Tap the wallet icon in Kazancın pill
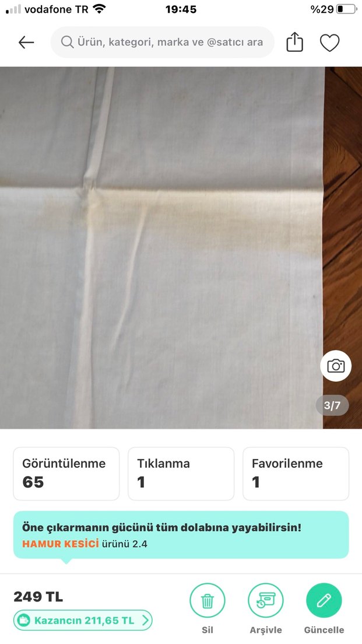 pyautogui.click(x=24, y=620)
